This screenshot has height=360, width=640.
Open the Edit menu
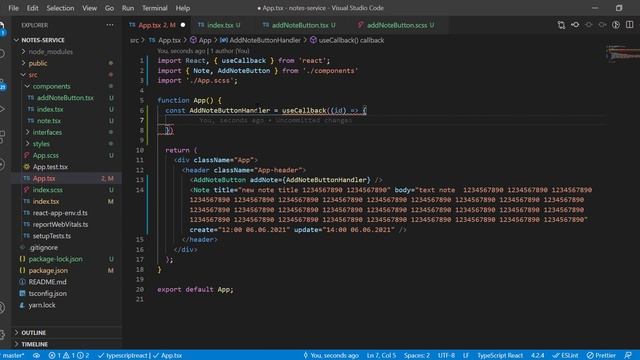click(x=32, y=8)
